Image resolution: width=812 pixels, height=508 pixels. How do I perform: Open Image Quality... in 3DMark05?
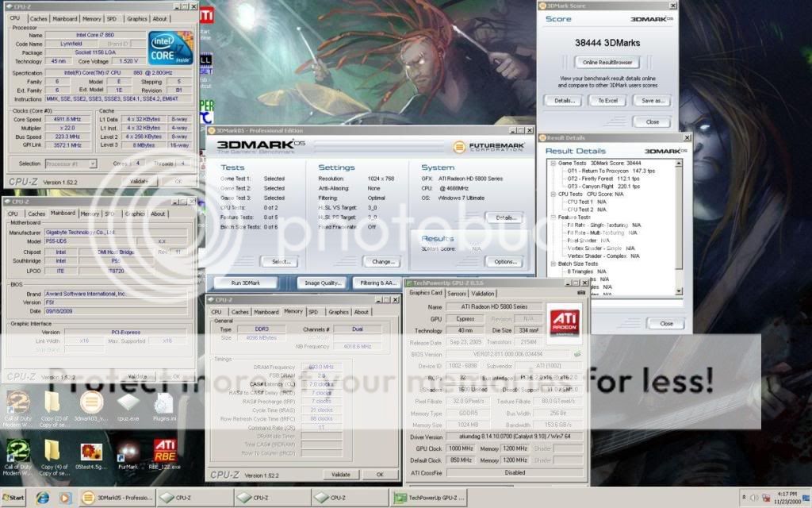(323, 283)
